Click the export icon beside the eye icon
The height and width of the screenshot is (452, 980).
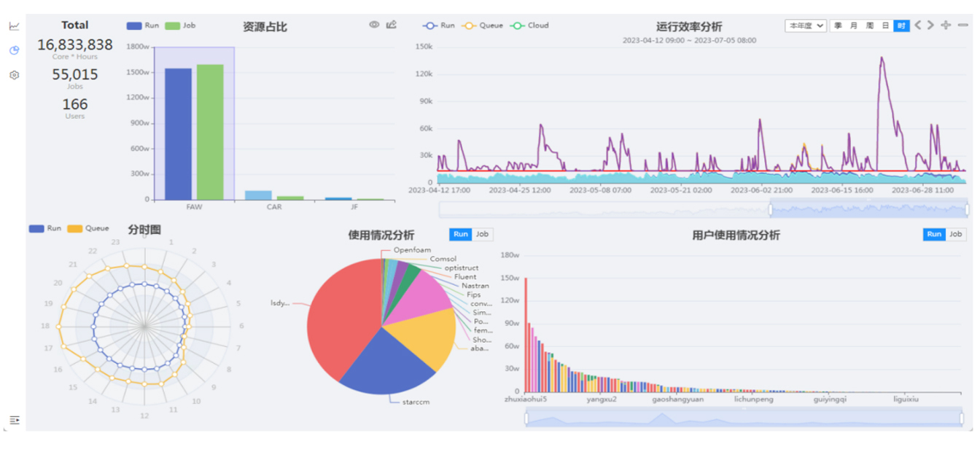pos(391,25)
